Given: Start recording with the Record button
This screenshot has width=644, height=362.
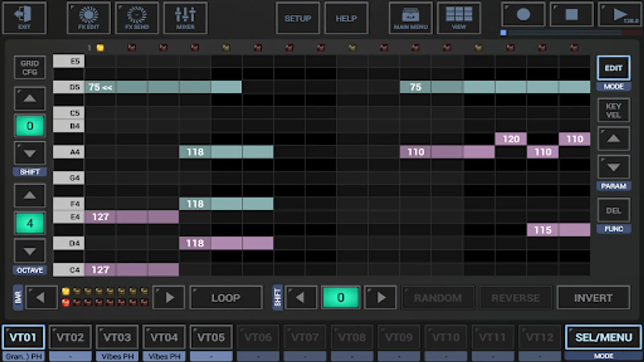Looking at the screenshot, I should coord(523,15).
